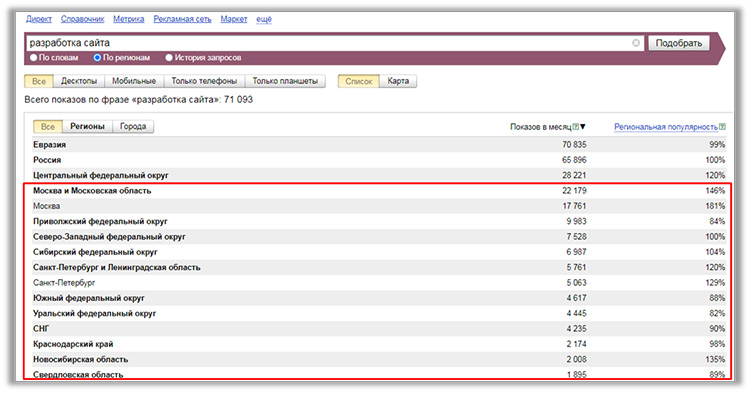Click the СНГ row
This screenshot has height=393, width=750.
[379, 328]
